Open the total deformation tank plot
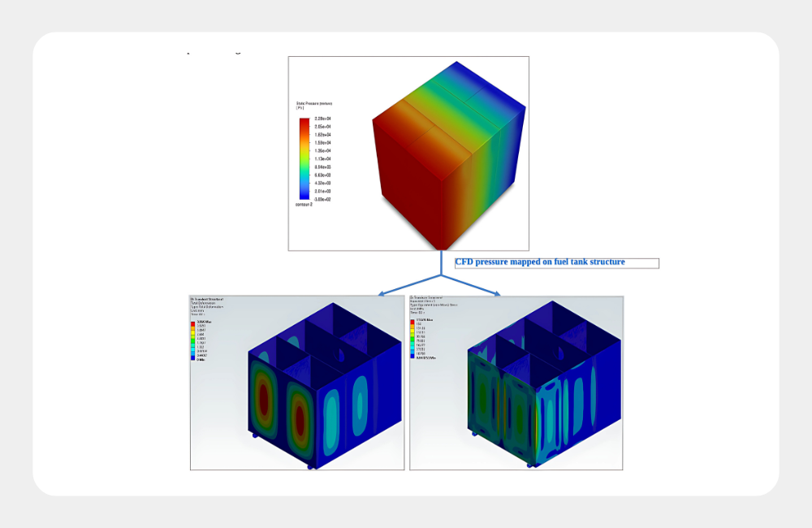The height and width of the screenshot is (528, 812). coord(297,383)
